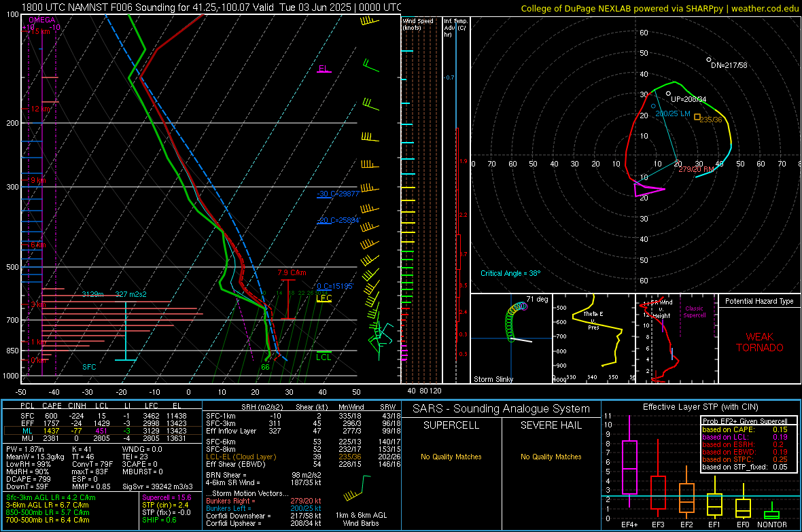Click the CINH column header
This screenshot has width=802, height=532.
[x=77, y=406]
